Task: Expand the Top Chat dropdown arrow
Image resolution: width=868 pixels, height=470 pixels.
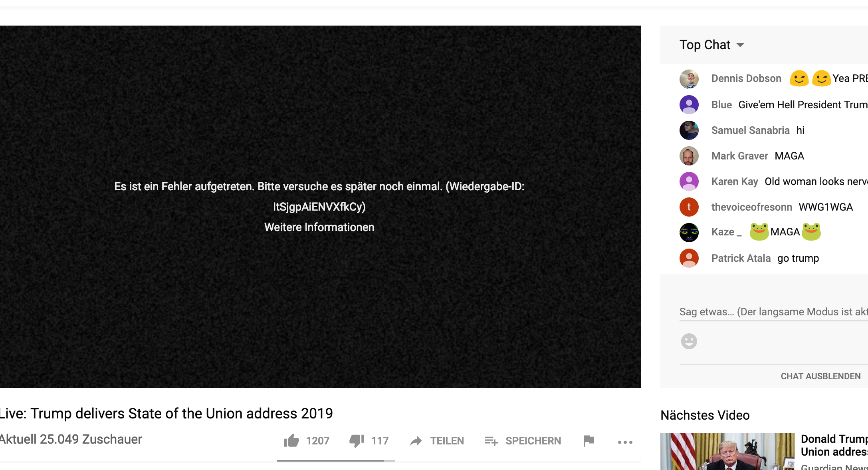Action: [x=740, y=45]
